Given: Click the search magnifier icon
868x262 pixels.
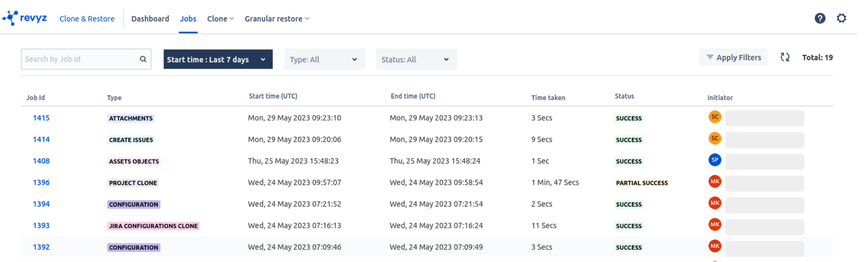Looking at the screenshot, I should 143,59.
